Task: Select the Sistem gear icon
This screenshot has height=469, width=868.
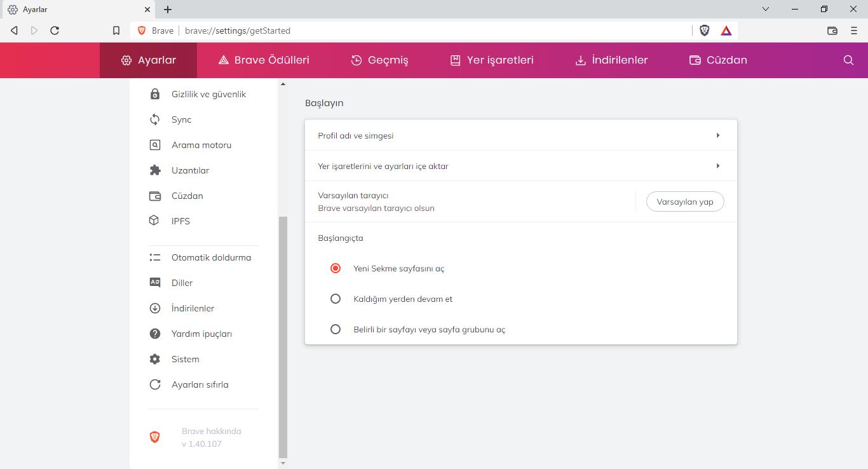Action: pos(154,359)
